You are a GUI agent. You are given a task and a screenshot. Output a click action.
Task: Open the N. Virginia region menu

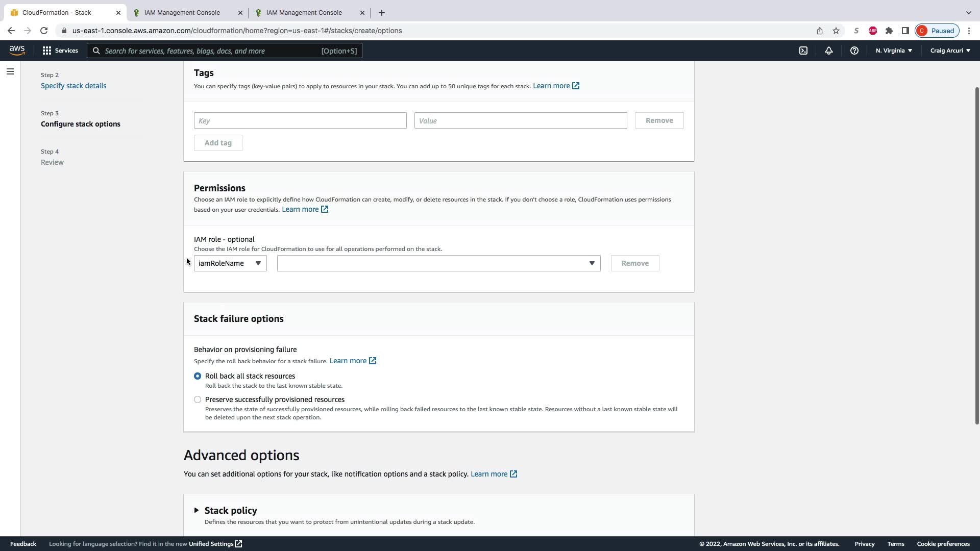894,51
